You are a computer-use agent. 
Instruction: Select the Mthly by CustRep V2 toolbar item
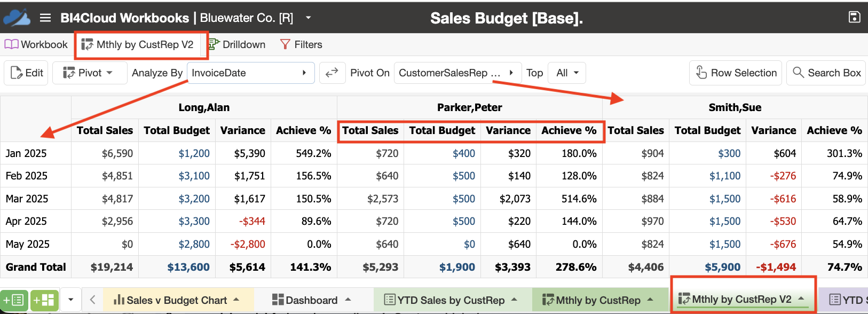pyautogui.click(x=138, y=44)
